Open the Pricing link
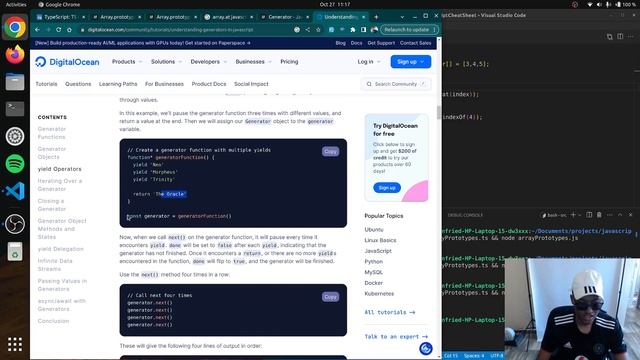Viewport: 640px width, 360px height. [x=289, y=62]
